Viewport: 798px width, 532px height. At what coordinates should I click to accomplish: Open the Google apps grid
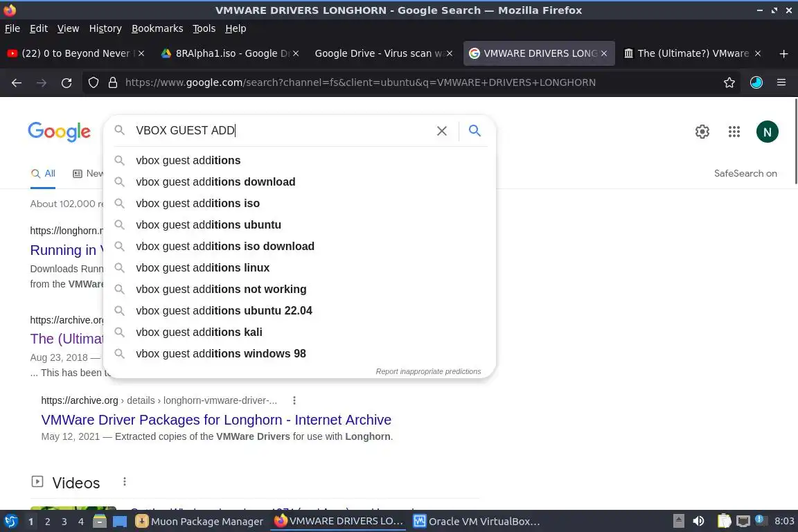tap(734, 132)
